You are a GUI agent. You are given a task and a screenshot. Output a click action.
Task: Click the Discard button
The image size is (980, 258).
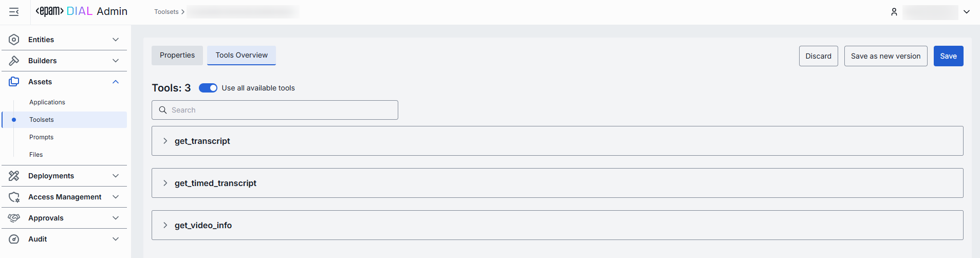tap(818, 56)
